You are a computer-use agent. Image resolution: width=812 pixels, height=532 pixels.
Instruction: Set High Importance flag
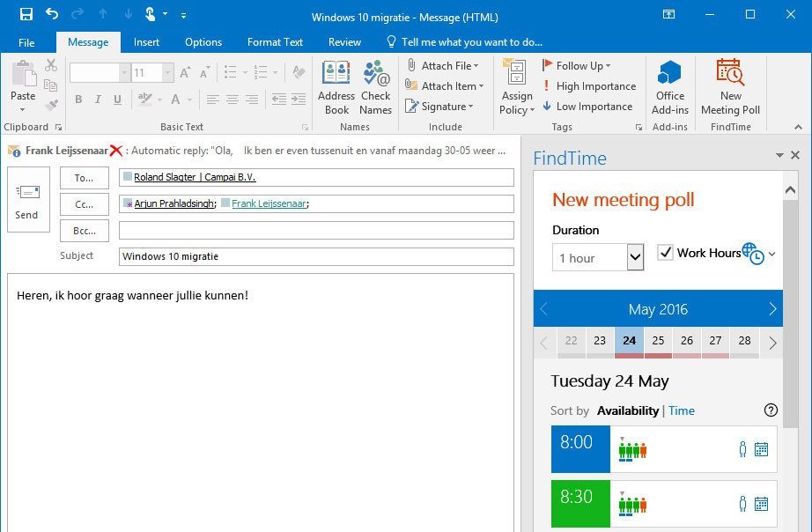589,86
